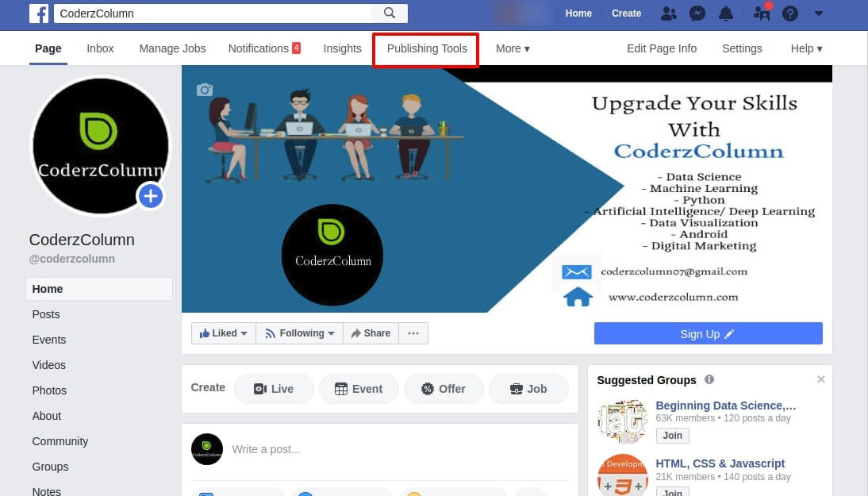Open the notifications bell icon
The image size is (868, 496).
click(x=726, y=13)
